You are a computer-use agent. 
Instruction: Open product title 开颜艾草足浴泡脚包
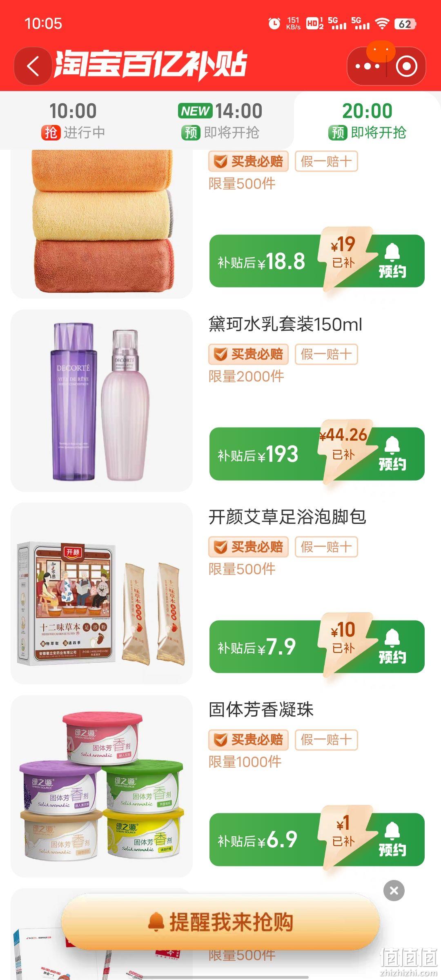point(287,517)
